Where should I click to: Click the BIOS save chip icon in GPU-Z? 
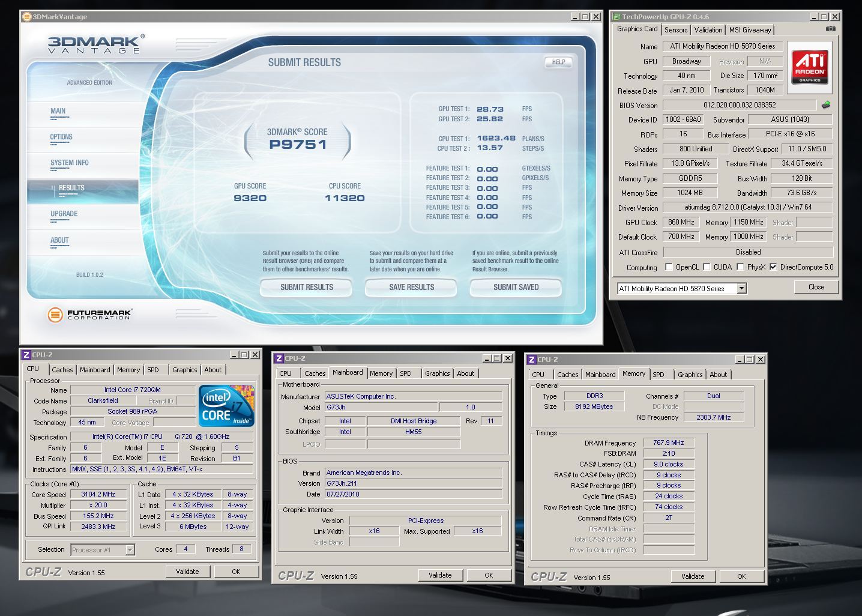click(x=827, y=105)
